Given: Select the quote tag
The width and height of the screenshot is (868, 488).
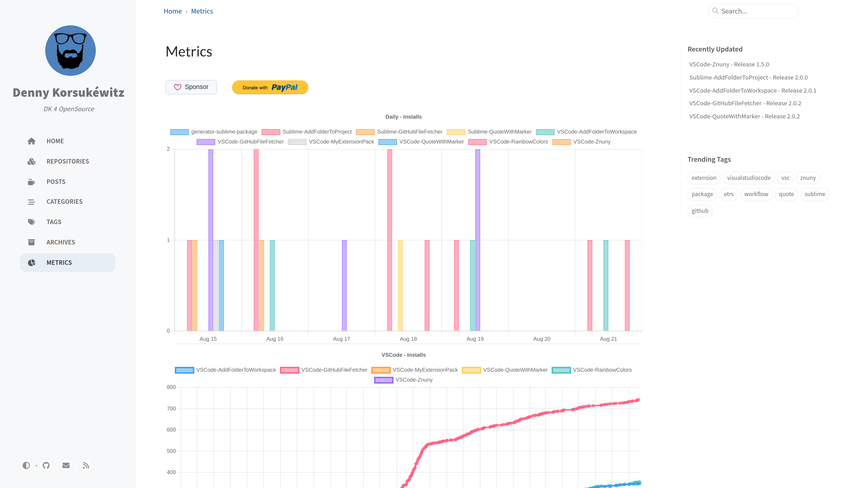Looking at the screenshot, I should click(786, 194).
